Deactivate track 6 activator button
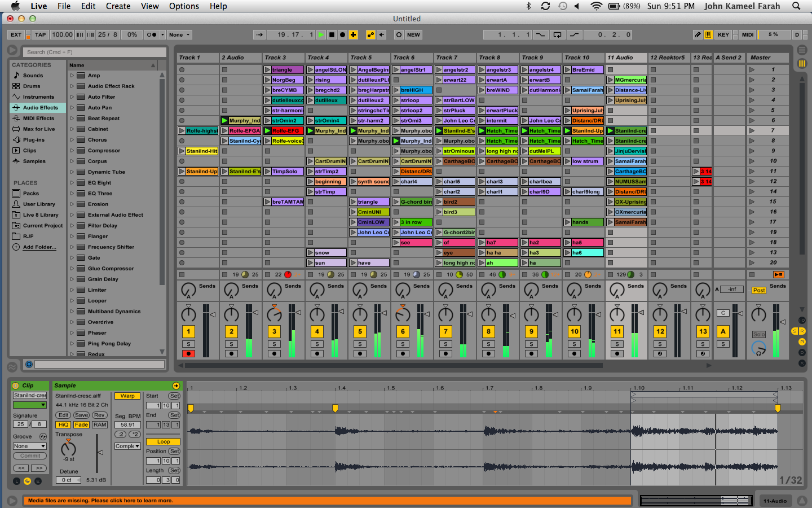This screenshot has width=812, height=508. (403, 332)
